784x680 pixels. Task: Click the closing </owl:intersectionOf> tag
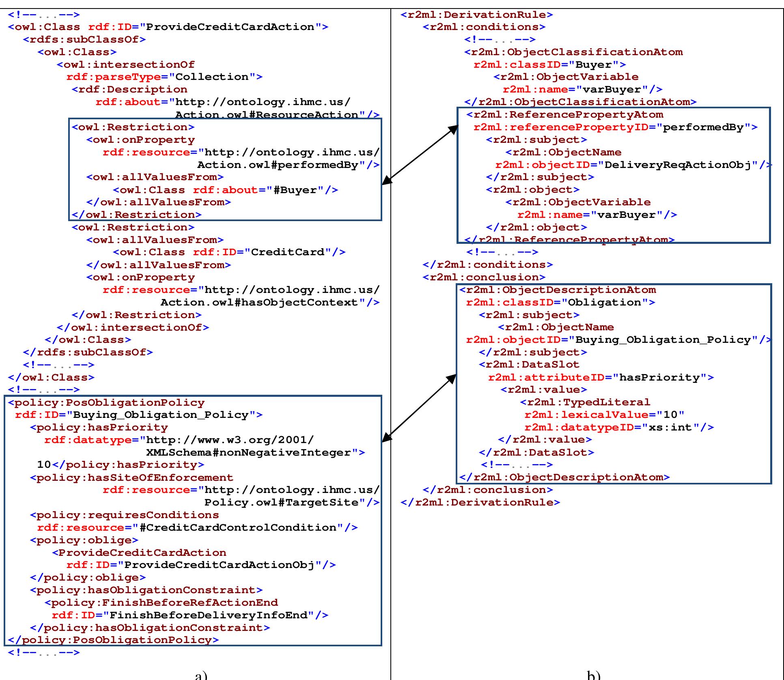(x=133, y=327)
